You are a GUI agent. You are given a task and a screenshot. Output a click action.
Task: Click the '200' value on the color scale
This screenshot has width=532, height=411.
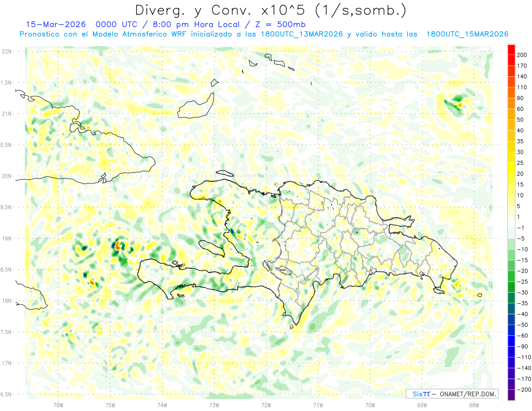tap(522, 55)
